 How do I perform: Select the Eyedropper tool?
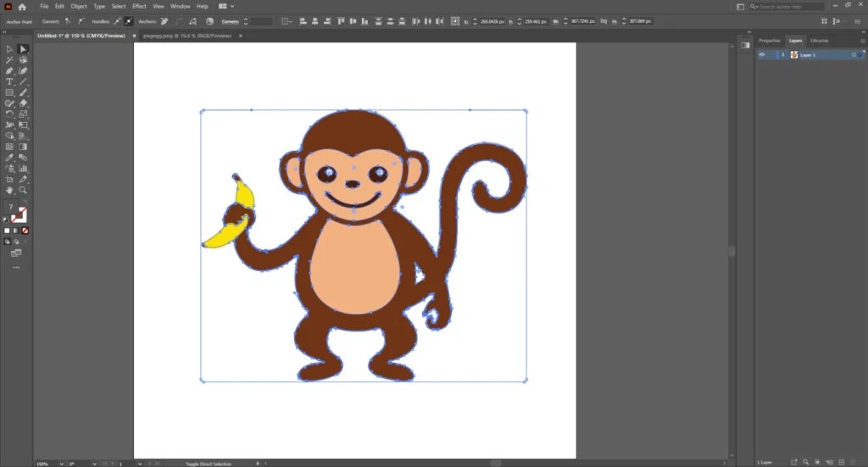coord(9,158)
